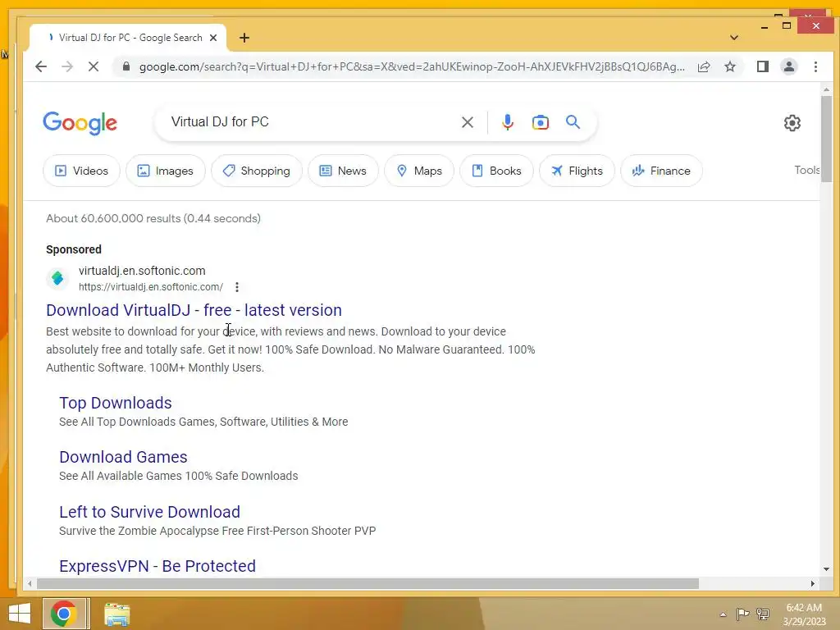Open the Download Games sitelink
The image size is (840, 630).
click(x=123, y=457)
